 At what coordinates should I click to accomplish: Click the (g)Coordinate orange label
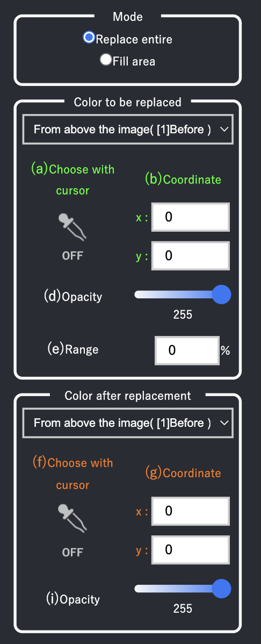[183, 473]
